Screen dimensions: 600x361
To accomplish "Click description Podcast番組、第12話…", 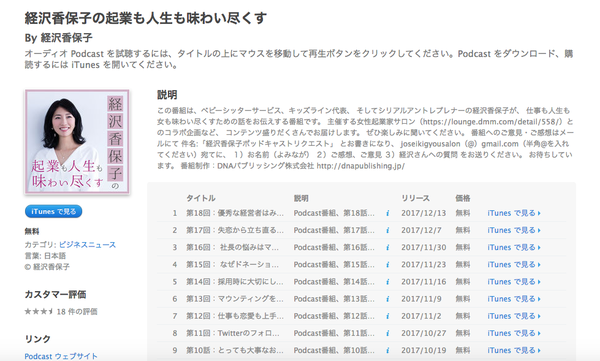I will [334, 316].
